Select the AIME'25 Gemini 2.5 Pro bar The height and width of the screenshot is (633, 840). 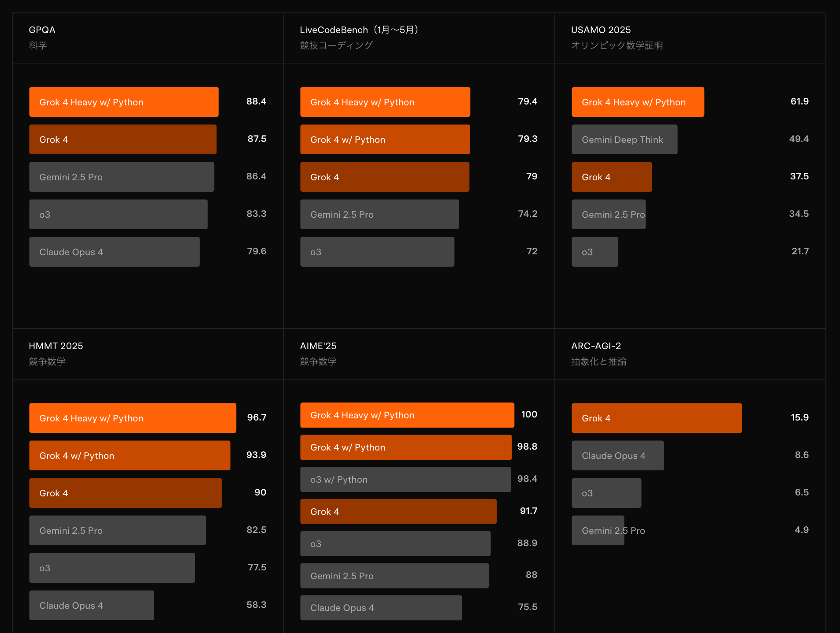[x=394, y=576]
